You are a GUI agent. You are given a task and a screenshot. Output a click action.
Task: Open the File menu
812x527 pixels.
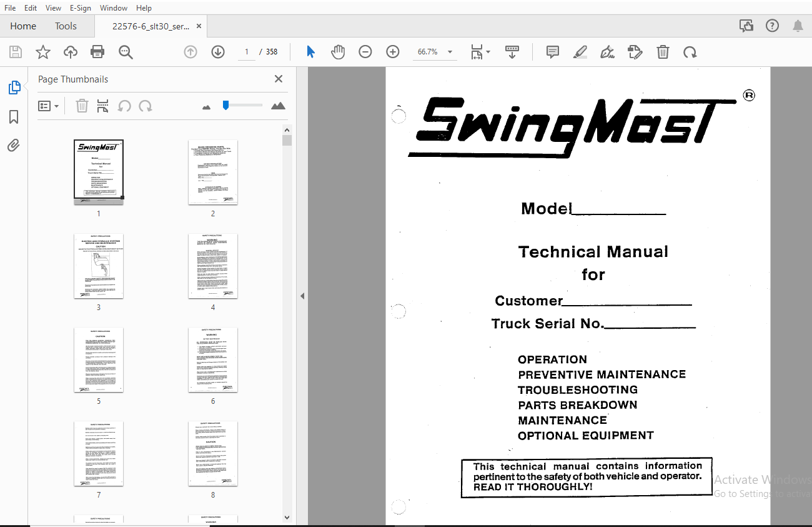click(10, 8)
